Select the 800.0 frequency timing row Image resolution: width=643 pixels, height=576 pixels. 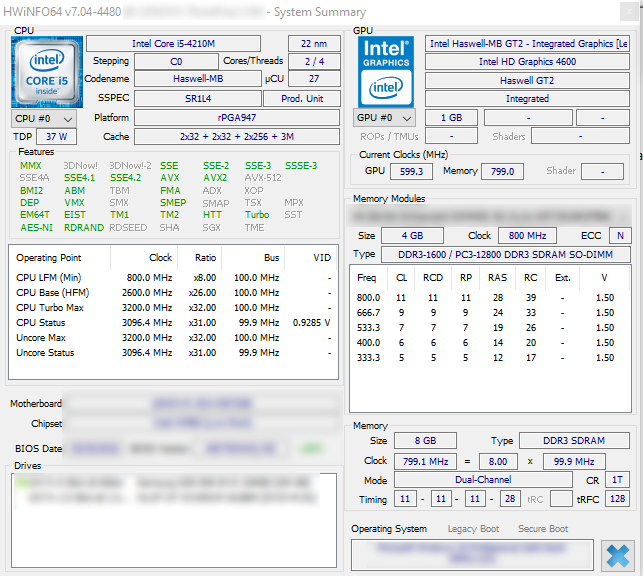[490, 298]
